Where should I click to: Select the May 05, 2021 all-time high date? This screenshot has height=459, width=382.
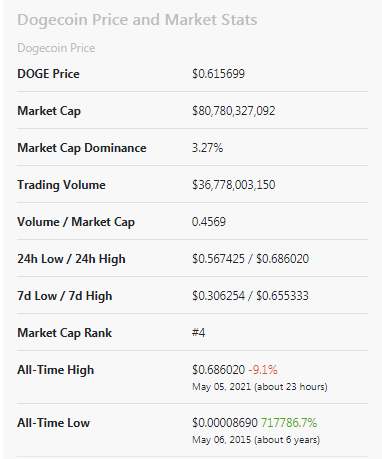(221, 387)
